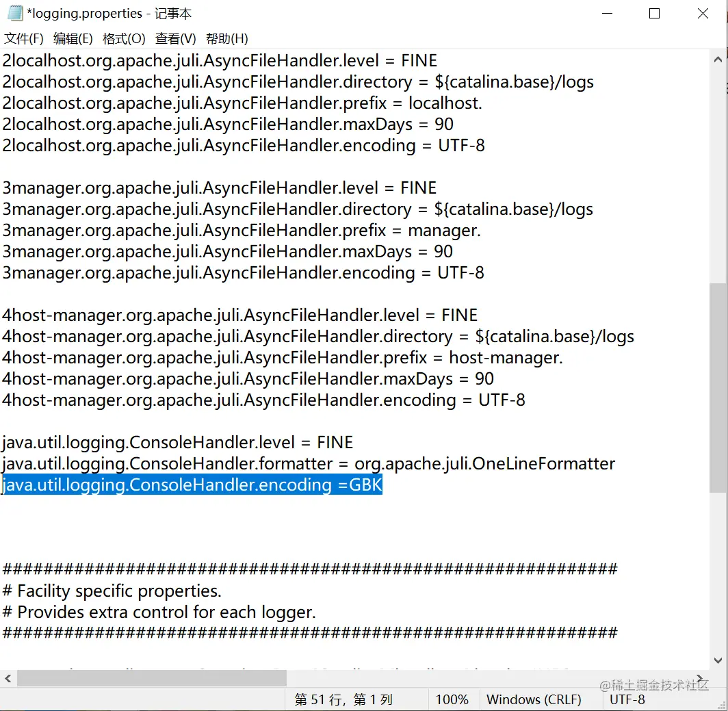The width and height of the screenshot is (728, 711).
Task: Click the horizontal scrollbar left arrow
Action: pyautogui.click(x=8, y=678)
